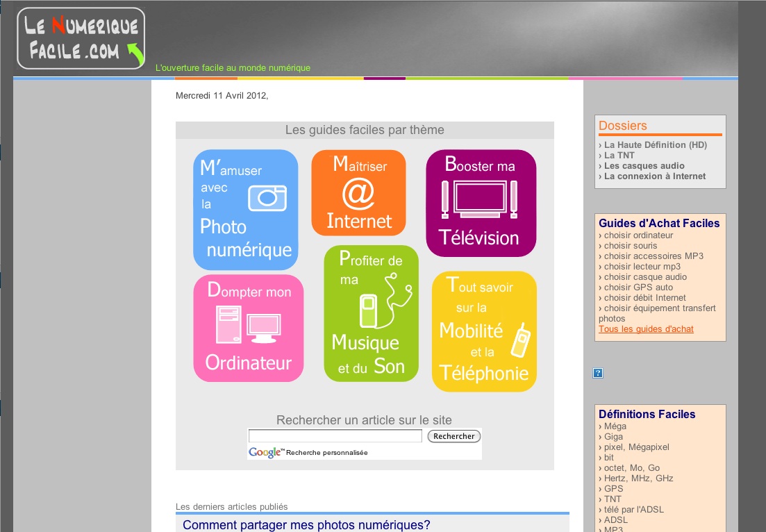The width and height of the screenshot is (766, 532).
Task: Click the date Mercredi 11 Avril 2012
Action: point(222,96)
